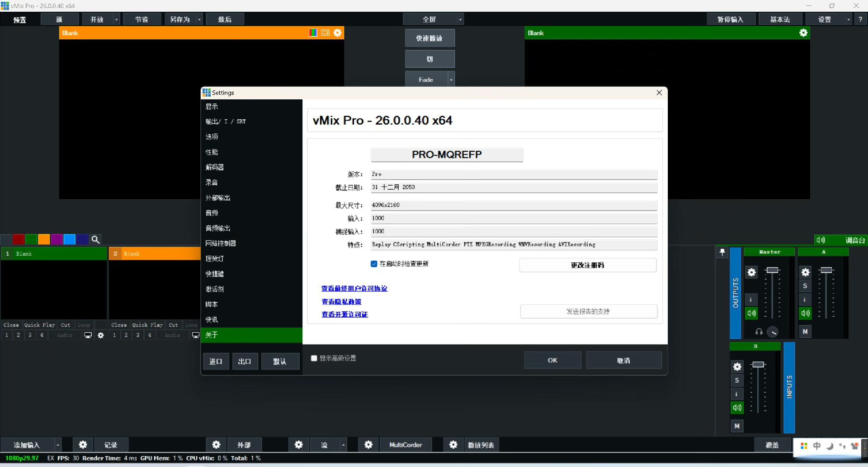Viewport: 868px width, 467px height.
Task: Toggle Solo 'S' on bus A
Action: [x=805, y=286]
